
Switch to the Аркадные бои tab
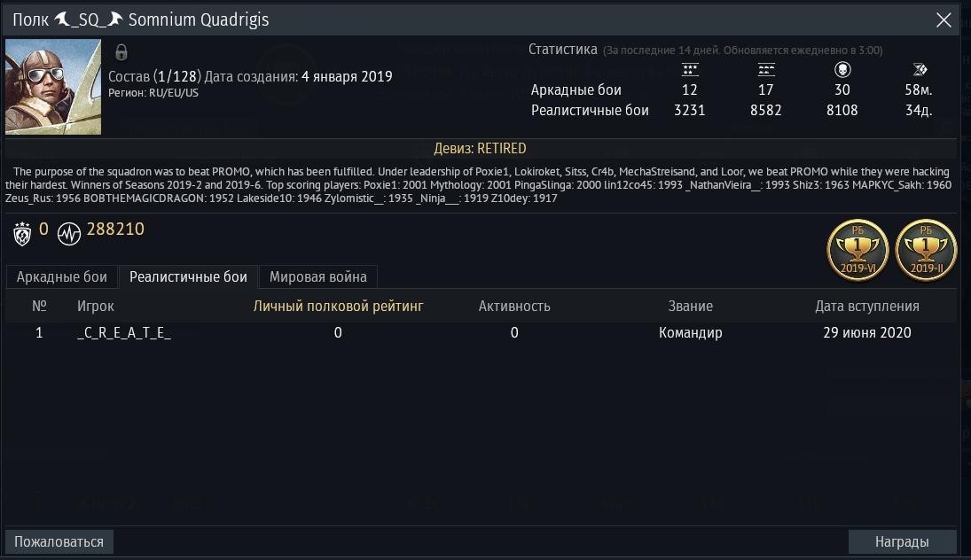[62, 276]
